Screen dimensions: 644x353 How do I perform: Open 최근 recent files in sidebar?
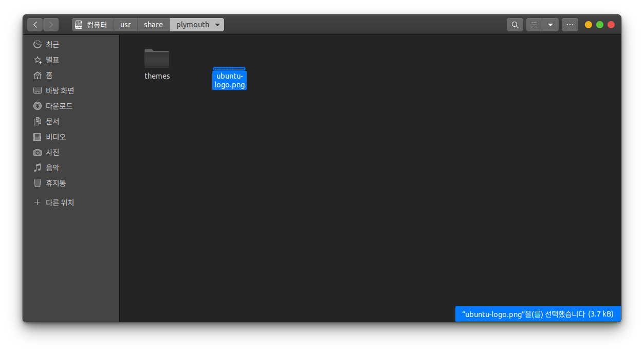(52, 44)
